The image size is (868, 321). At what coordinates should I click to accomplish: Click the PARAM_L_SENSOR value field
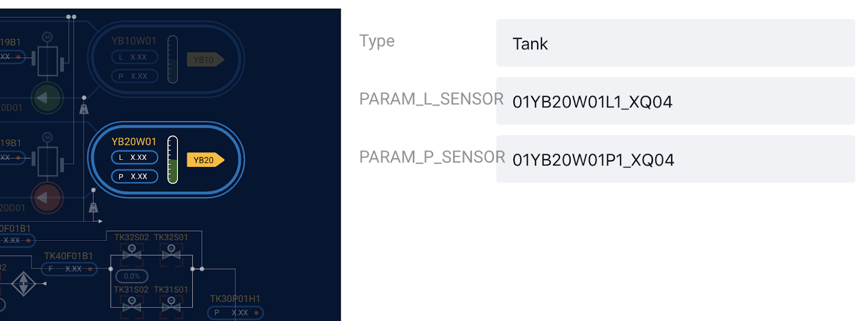point(675,101)
